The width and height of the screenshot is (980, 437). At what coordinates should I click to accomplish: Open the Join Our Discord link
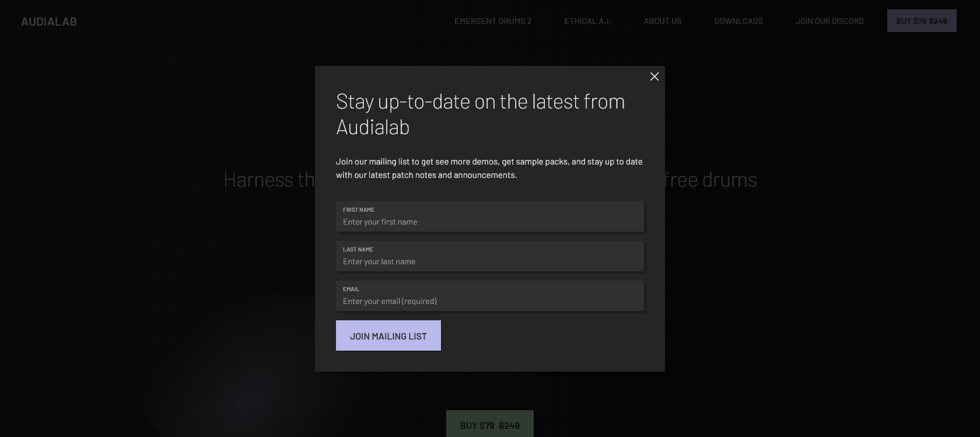pyautogui.click(x=829, y=21)
